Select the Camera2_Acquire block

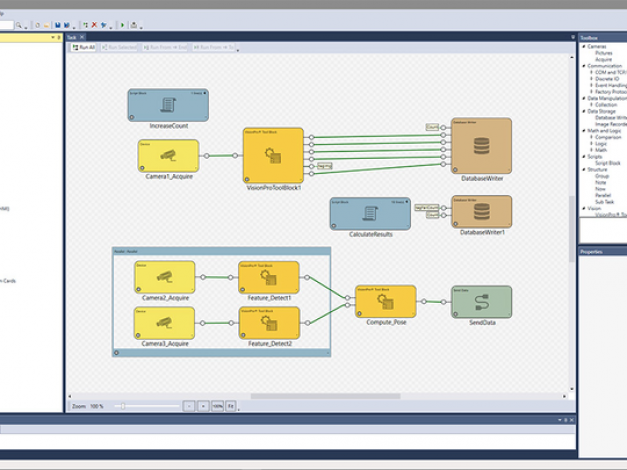pos(165,277)
